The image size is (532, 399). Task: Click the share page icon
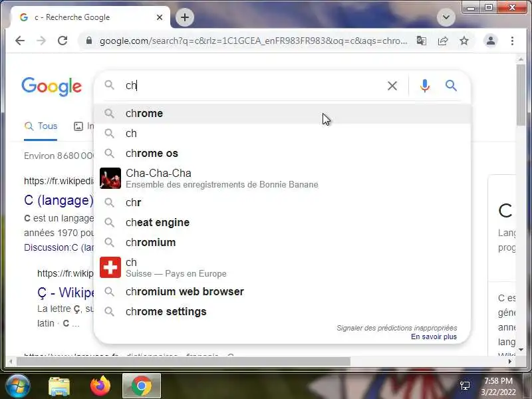pyautogui.click(x=443, y=41)
